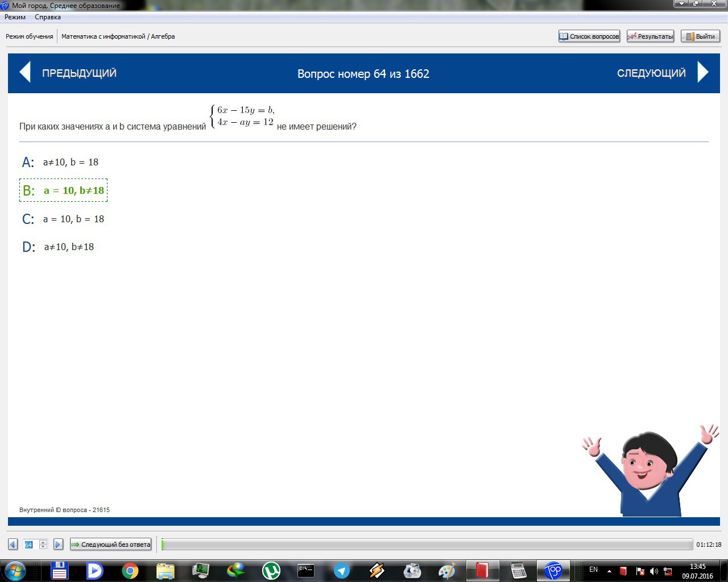This screenshot has width=728, height=582.
Task: Exit the test with Выйти
Action: click(x=700, y=36)
